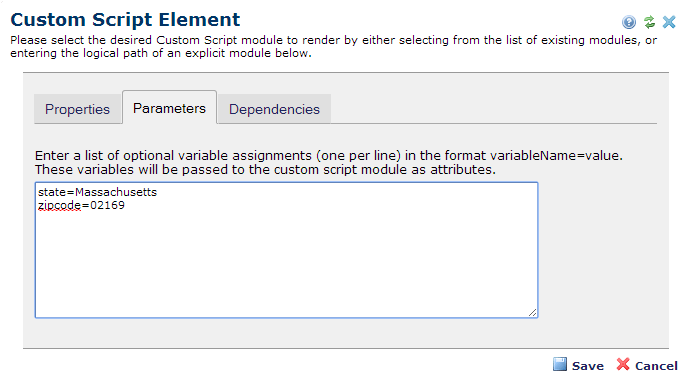
Task: Click the floppy disk Save icon
Action: click(559, 364)
